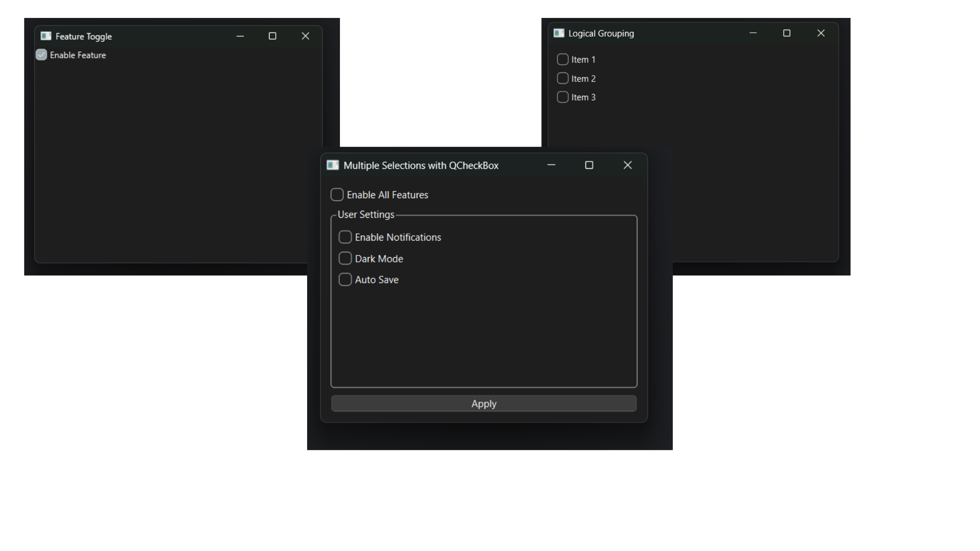Image resolution: width=980 pixels, height=551 pixels.
Task: Click the Multiple Selections with QCheckBox title
Action: click(421, 165)
